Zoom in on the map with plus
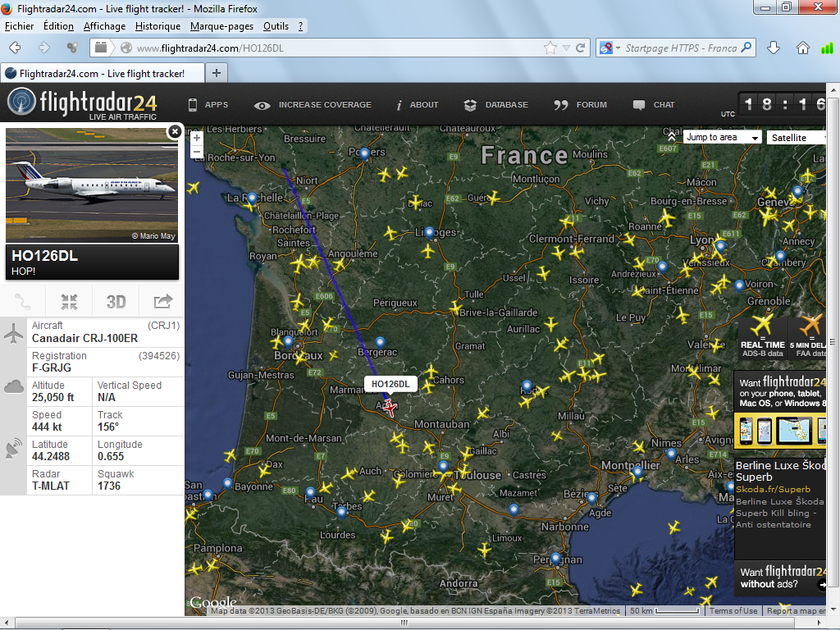This screenshot has height=630, width=840. point(197,138)
